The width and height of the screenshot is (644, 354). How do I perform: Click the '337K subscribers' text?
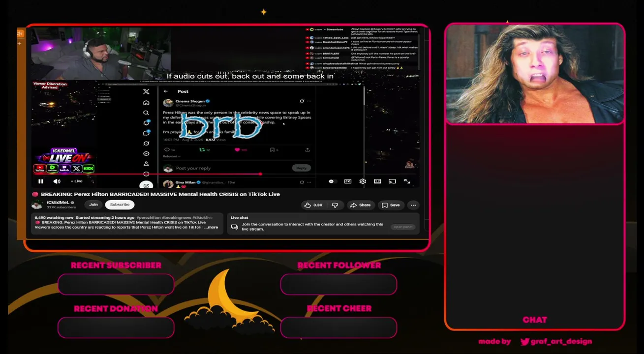coord(61,207)
